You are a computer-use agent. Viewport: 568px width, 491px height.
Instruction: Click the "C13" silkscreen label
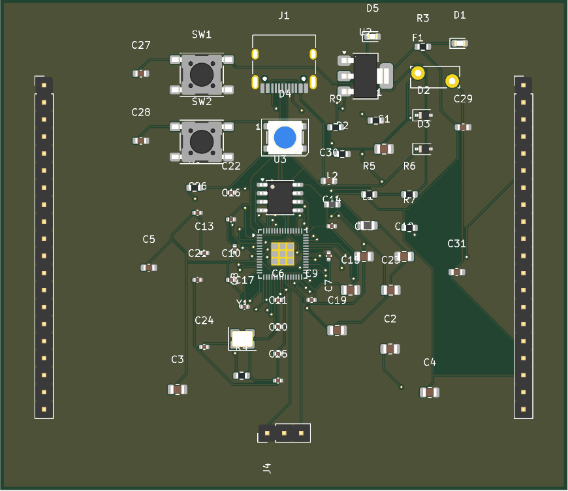click(204, 226)
